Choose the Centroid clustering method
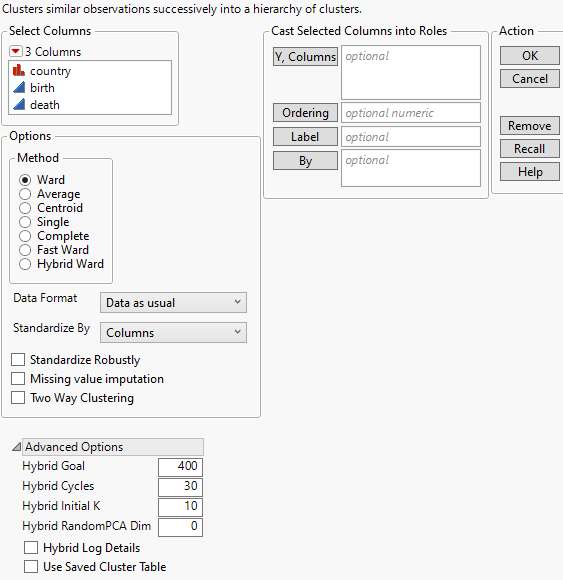The width and height of the screenshot is (563, 580). [25, 208]
